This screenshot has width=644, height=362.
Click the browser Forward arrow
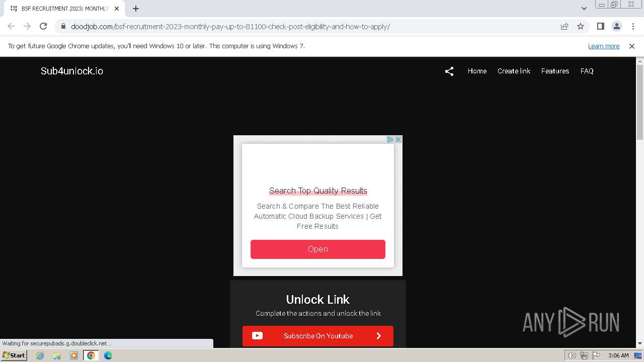27,26
